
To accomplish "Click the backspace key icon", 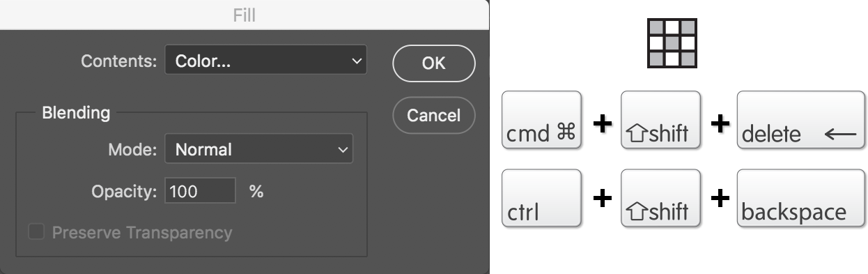I will (800, 197).
